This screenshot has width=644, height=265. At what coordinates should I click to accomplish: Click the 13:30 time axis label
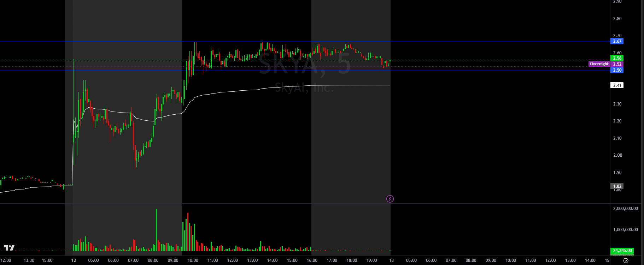[29, 260]
